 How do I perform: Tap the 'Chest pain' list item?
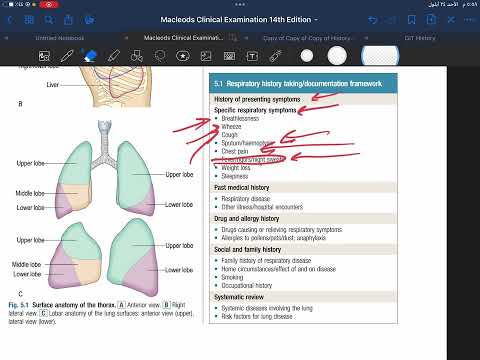coord(235,151)
